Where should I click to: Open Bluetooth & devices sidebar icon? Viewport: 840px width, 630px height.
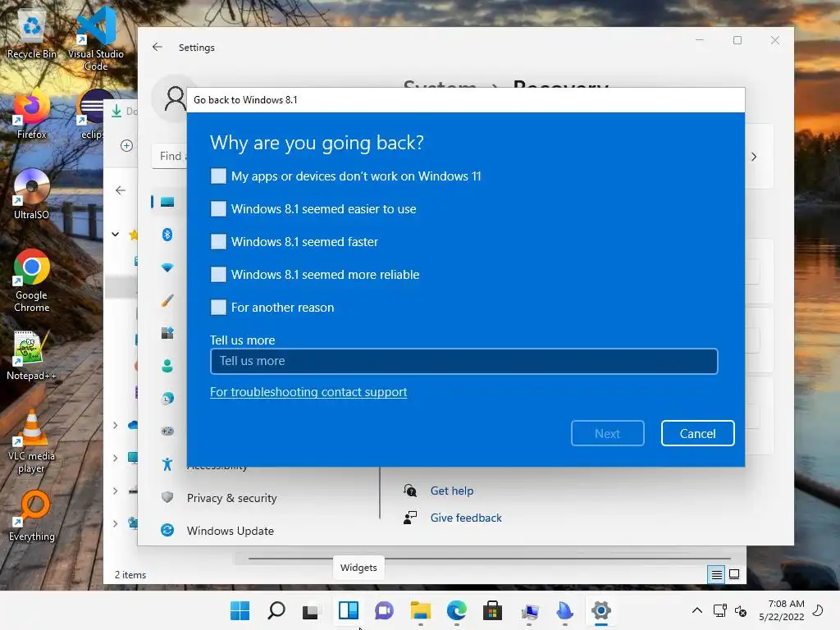[x=167, y=235]
